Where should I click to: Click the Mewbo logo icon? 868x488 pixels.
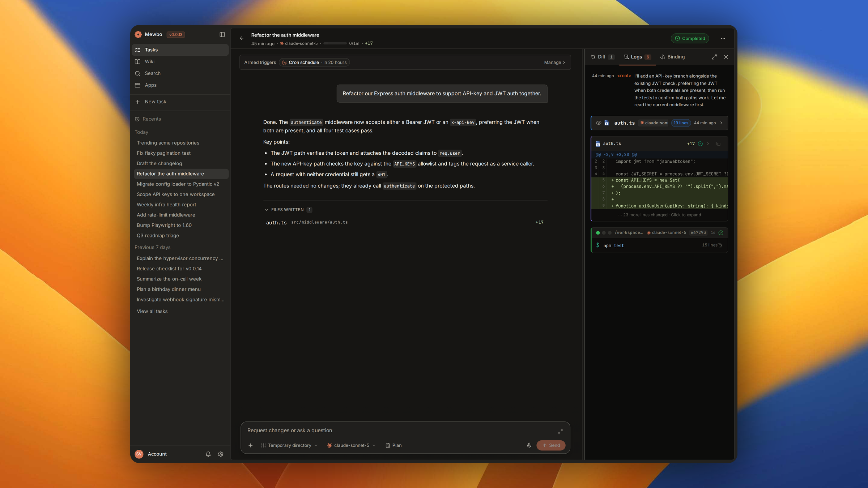(138, 34)
